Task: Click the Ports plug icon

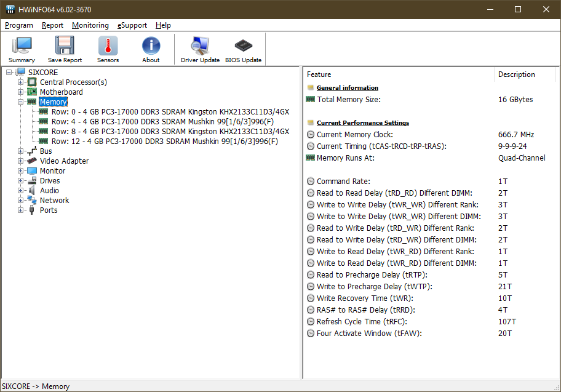Action: [x=32, y=210]
